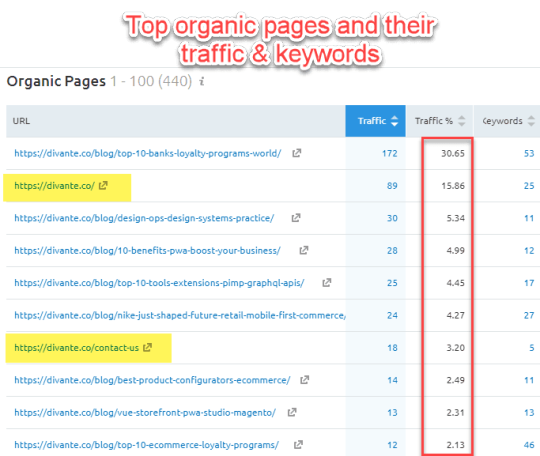The width and height of the screenshot is (540, 456).
Task: Click keywords count 27
Action: [x=529, y=315]
